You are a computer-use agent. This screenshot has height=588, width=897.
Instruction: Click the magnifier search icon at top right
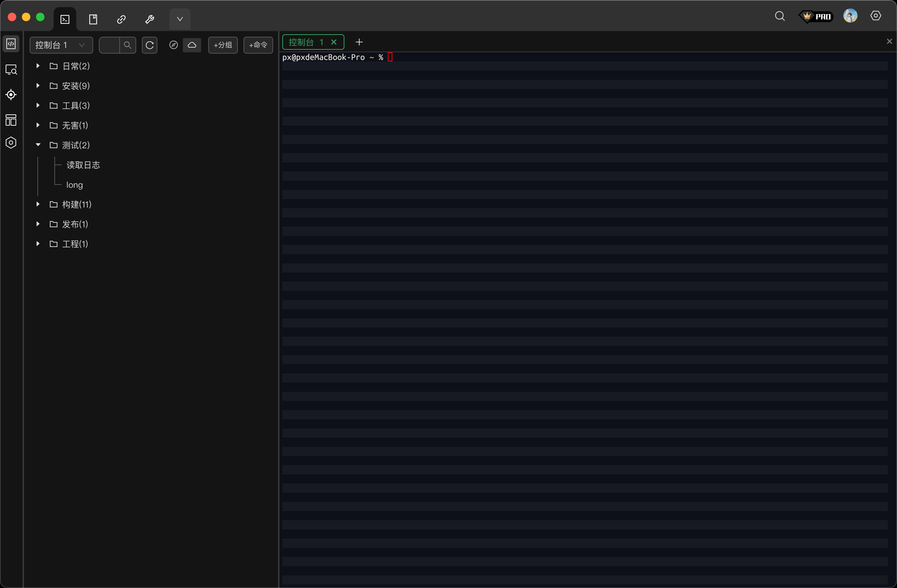coord(780,16)
